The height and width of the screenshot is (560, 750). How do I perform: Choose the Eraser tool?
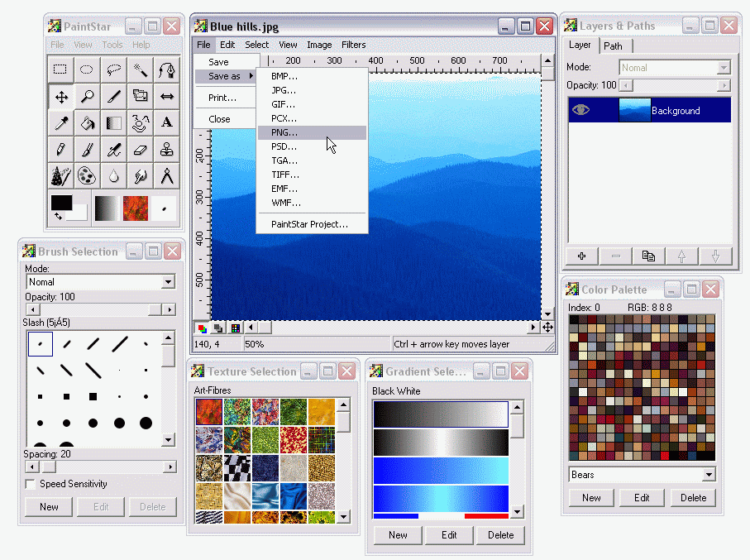click(141, 149)
